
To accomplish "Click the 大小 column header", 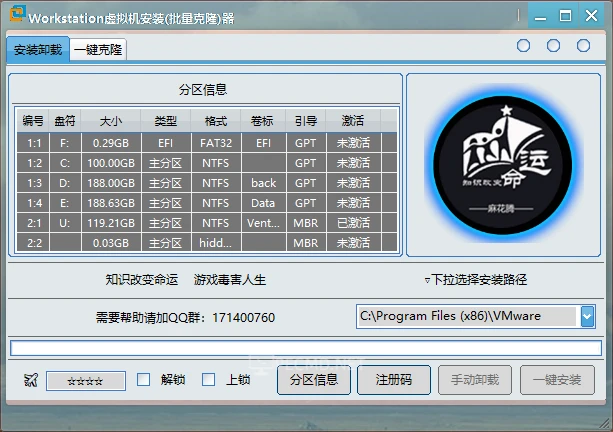I will click(x=111, y=121).
